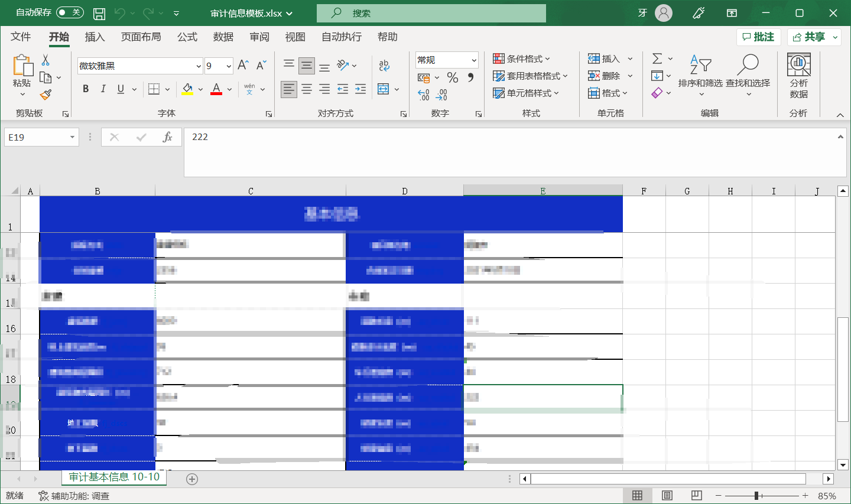Screen dimensions: 851x504
Task: Click the Save icon in title bar
Action: click(99, 13)
